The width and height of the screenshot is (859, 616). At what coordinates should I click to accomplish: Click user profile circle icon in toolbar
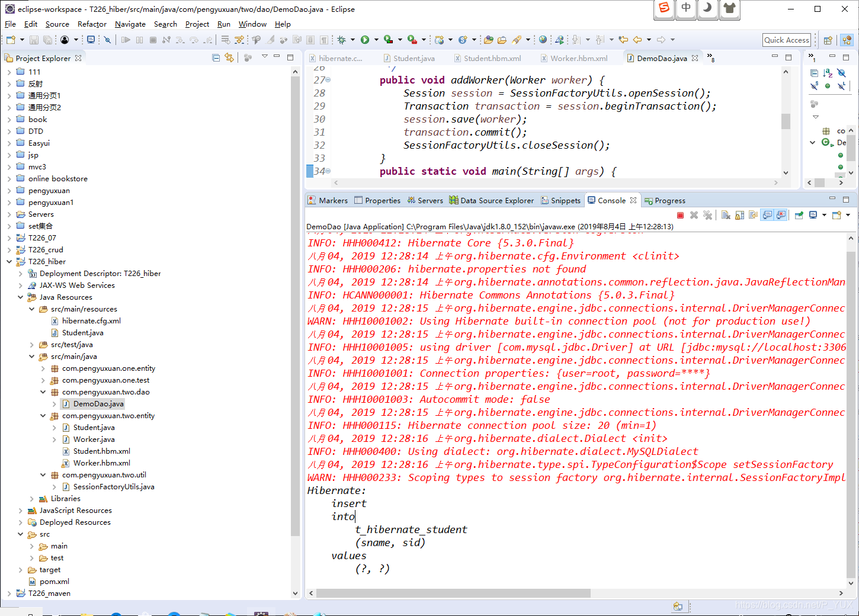click(65, 40)
